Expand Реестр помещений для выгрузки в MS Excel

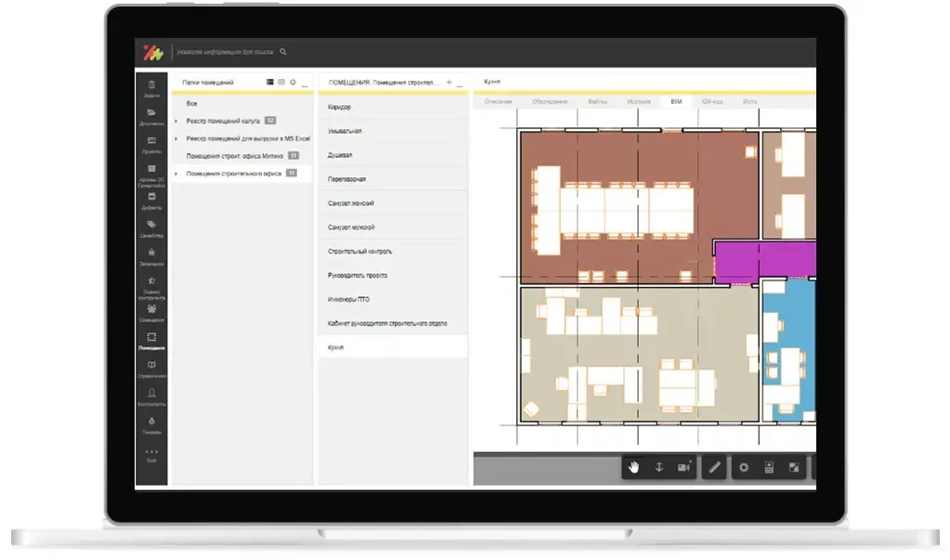point(176,138)
